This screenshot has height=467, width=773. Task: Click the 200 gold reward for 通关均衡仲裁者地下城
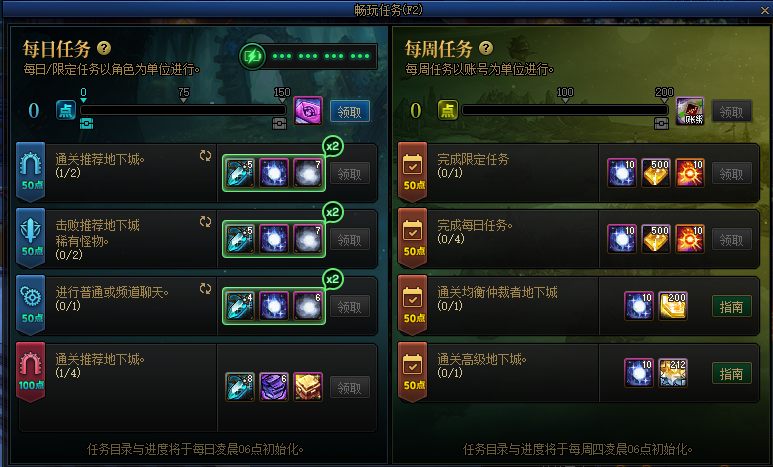pos(673,306)
